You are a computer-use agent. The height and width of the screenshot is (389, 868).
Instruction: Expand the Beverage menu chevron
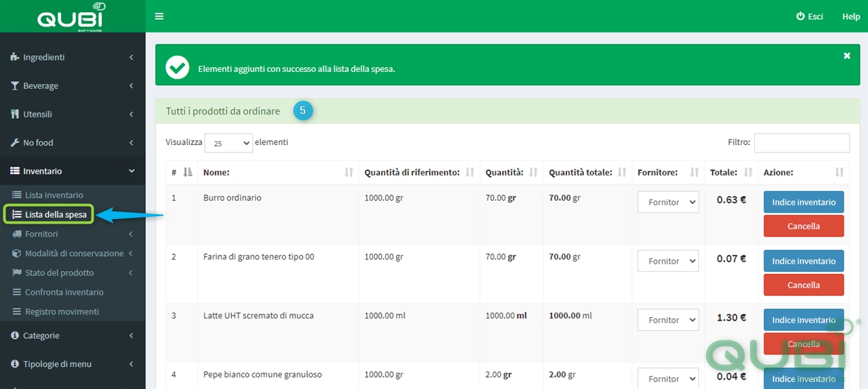coord(131,86)
